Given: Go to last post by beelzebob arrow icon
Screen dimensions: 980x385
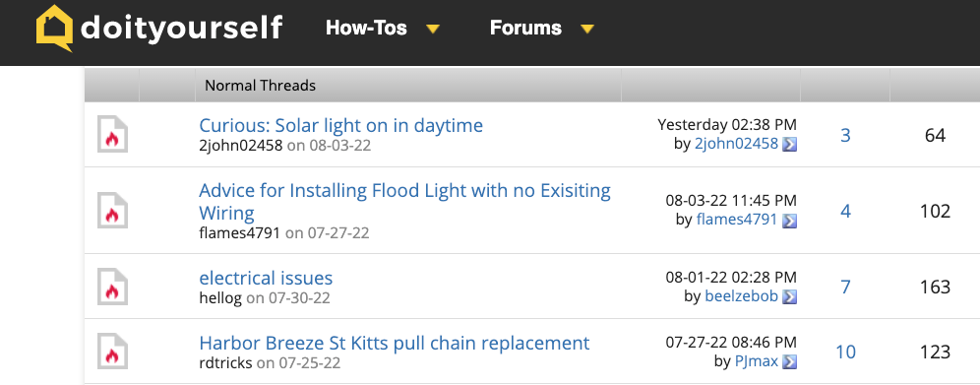Looking at the screenshot, I should click(790, 296).
